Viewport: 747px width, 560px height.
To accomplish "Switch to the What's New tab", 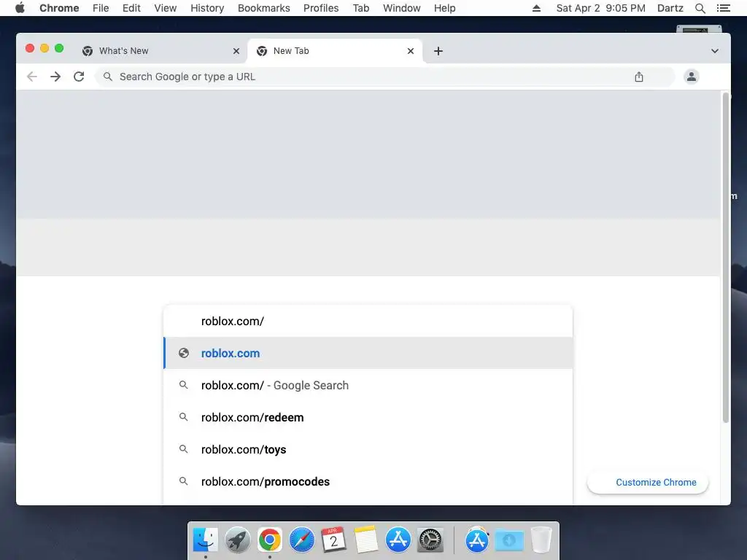I will (160, 51).
